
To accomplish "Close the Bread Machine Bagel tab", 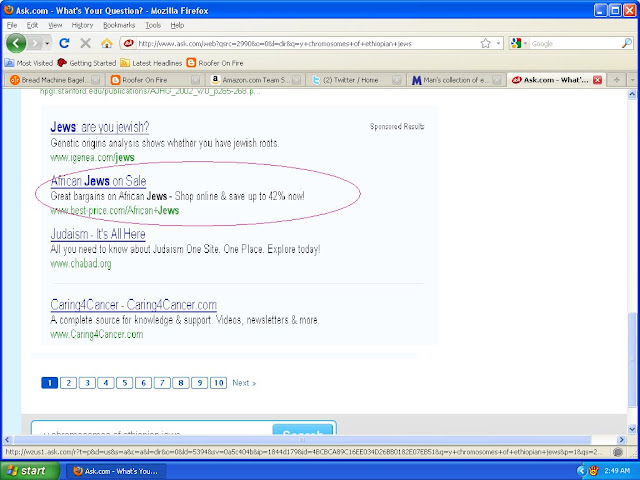I will point(96,80).
